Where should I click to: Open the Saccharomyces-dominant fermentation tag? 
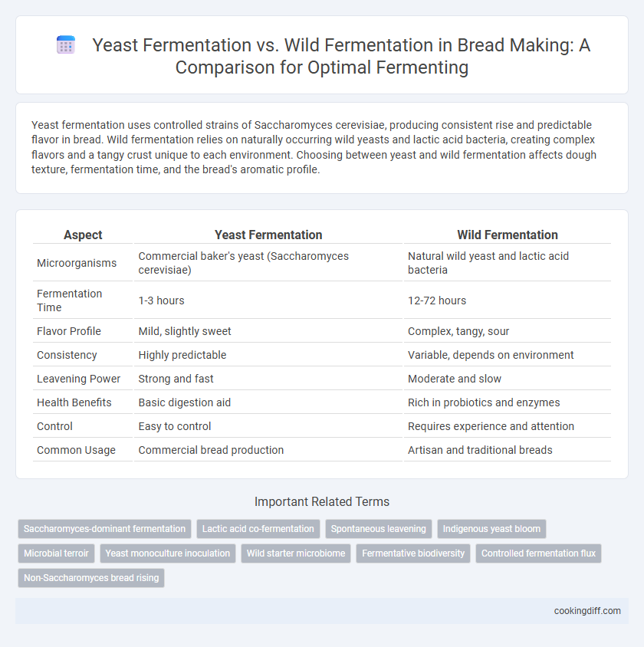104,529
